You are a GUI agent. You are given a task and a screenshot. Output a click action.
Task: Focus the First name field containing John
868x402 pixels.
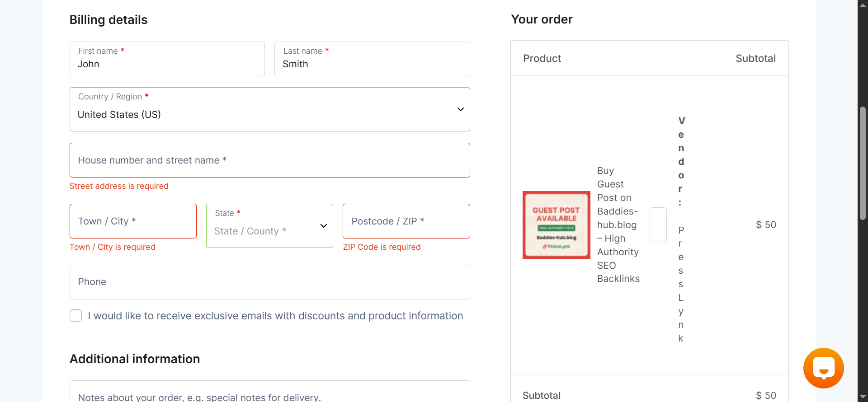[x=167, y=59]
